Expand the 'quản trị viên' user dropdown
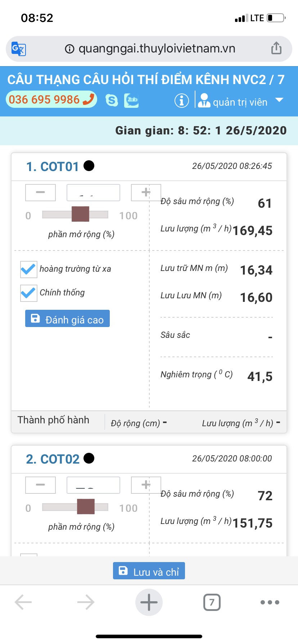 (x=279, y=100)
